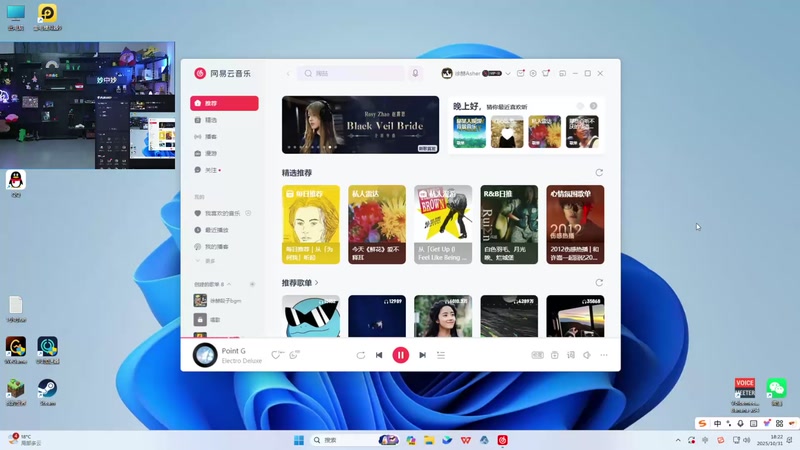Open the 每日推荐 yellow card
800x450 pixels.
(311, 224)
